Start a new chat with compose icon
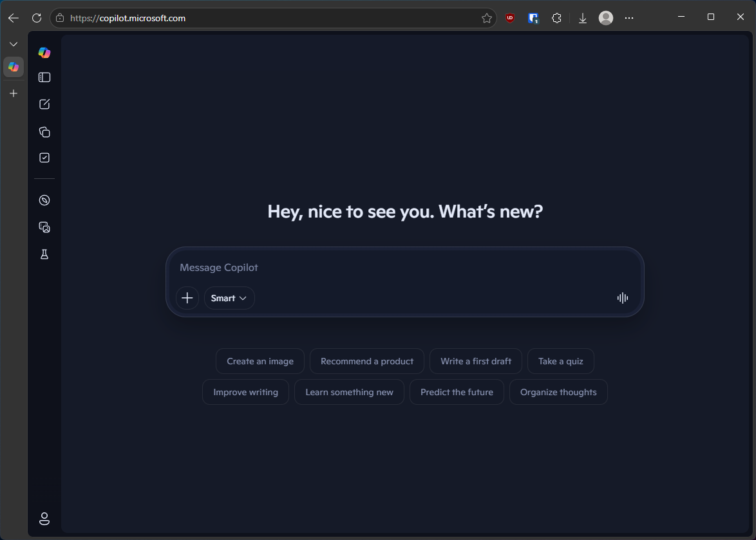The image size is (756, 540). click(44, 104)
